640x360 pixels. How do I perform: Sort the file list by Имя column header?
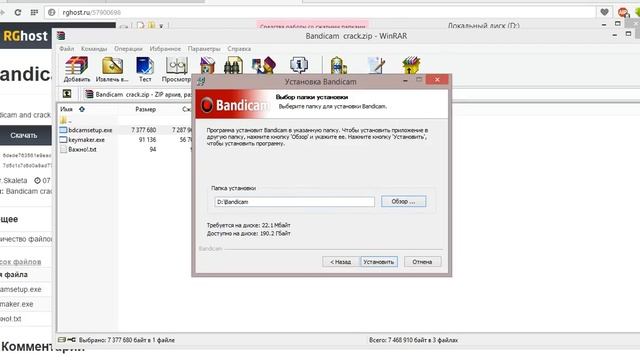[67, 109]
